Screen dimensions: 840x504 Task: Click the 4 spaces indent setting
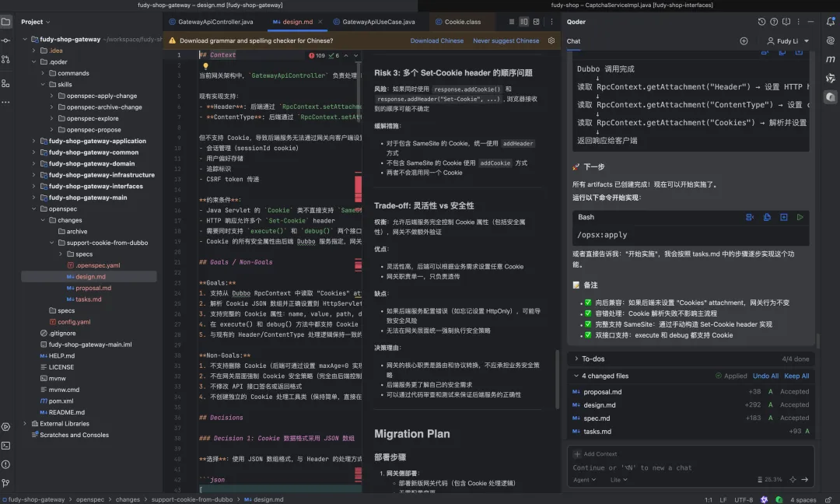pyautogui.click(x=803, y=499)
